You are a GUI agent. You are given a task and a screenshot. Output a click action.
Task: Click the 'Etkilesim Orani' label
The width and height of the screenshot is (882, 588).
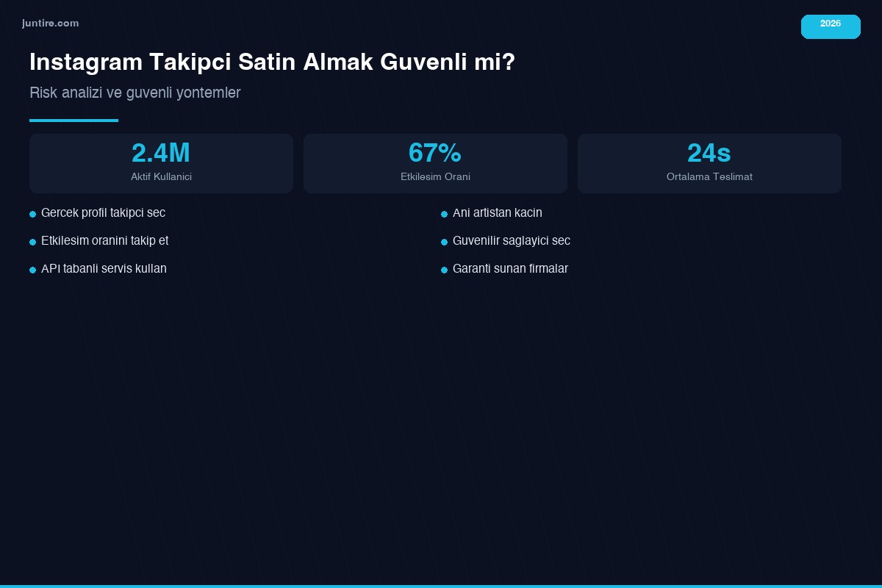[x=435, y=177]
